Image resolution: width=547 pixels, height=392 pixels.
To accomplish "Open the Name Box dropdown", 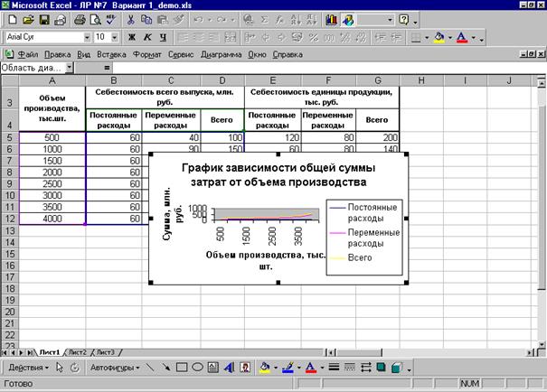I will click(x=69, y=68).
